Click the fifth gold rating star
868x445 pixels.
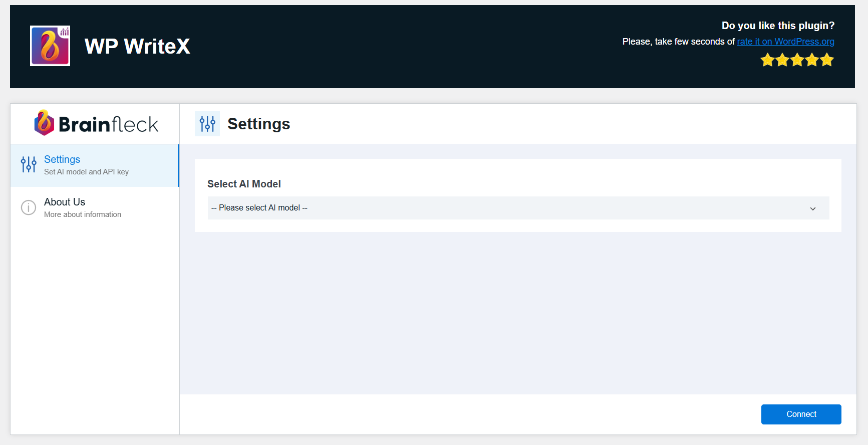[x=827, y=61]
